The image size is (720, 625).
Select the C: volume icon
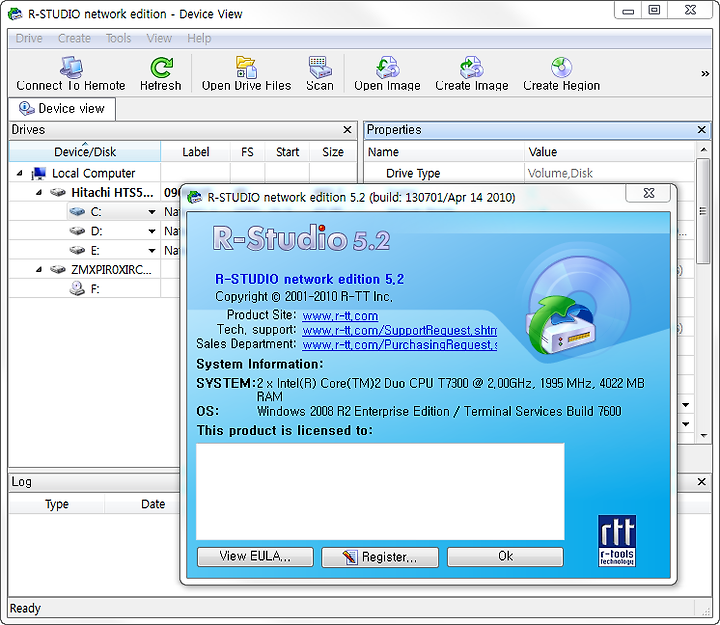pyautogui.click(x=77, y=212)
